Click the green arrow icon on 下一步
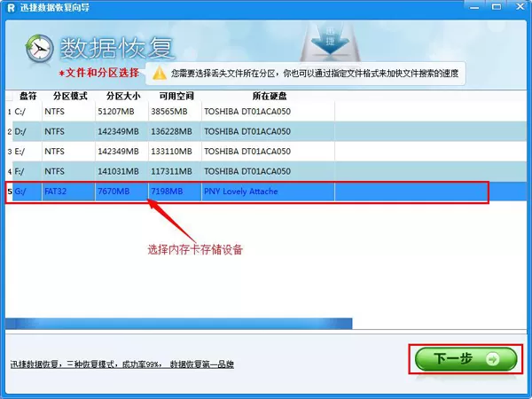This screenshot has height=399, width=532. click(x=493, y=359)
